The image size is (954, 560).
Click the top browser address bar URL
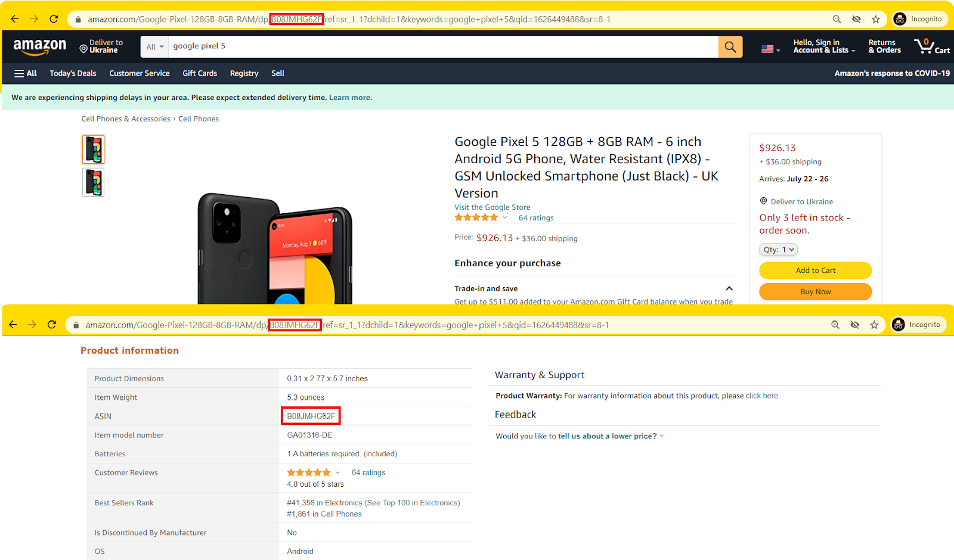pos(349,19)
